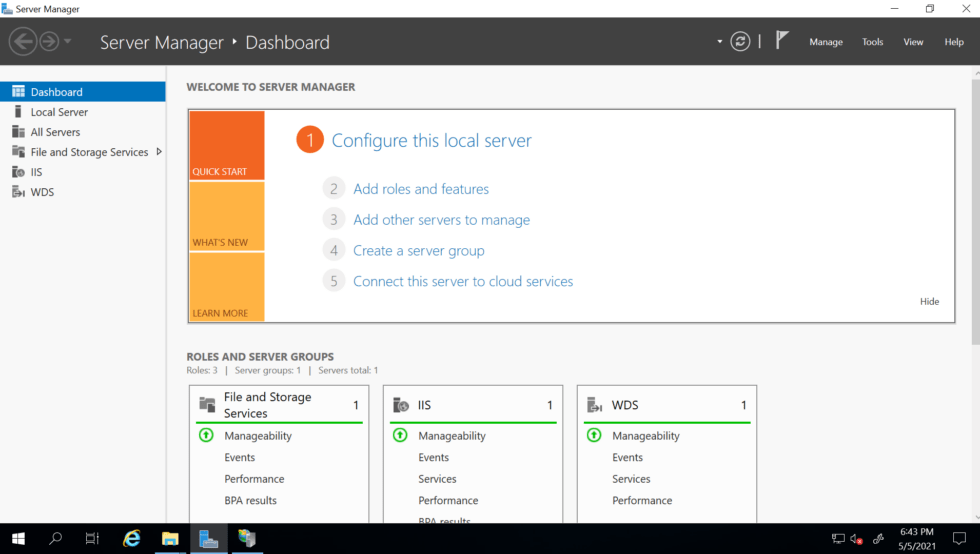Open navigation history dropdown beside forward arrow

(68, 42)
